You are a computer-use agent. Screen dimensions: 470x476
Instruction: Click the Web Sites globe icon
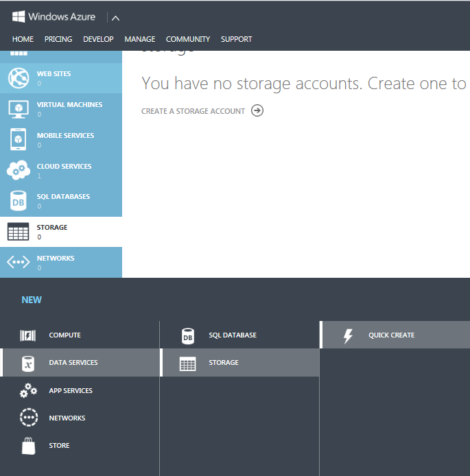coord(18,78)
